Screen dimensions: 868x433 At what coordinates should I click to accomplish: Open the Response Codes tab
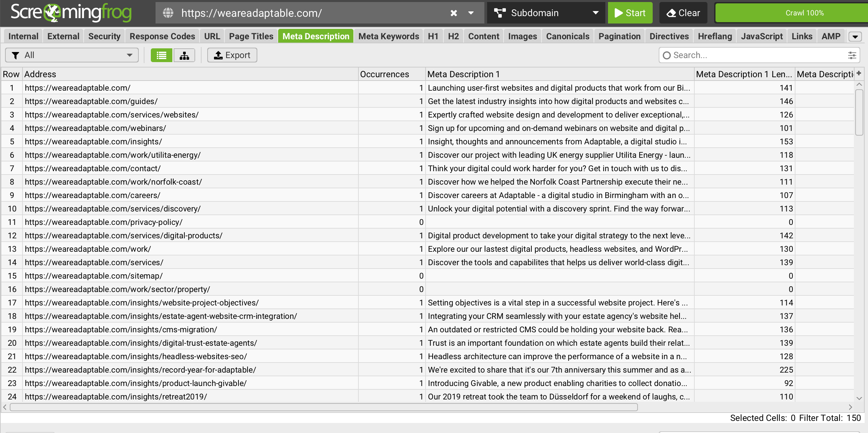(x=162, y=36)
